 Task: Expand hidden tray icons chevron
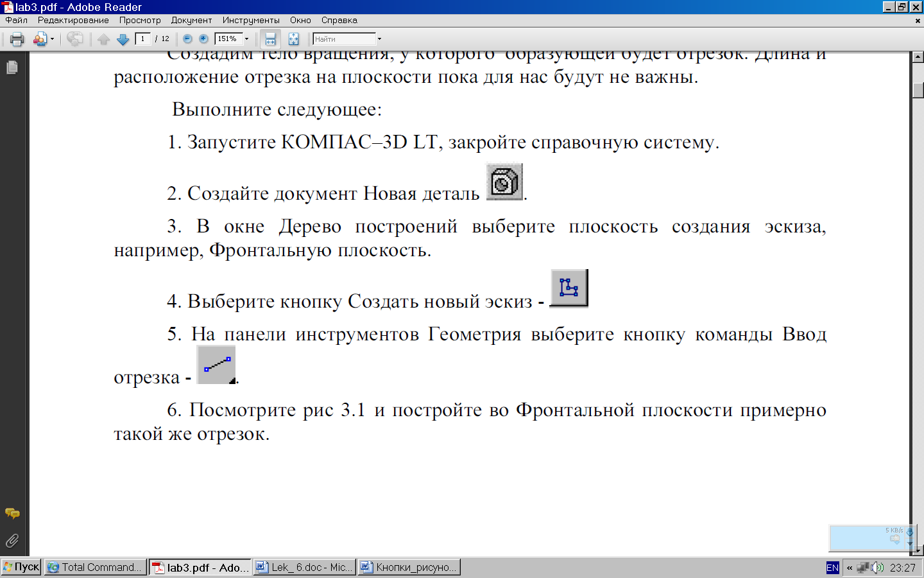tap(850, 568)
